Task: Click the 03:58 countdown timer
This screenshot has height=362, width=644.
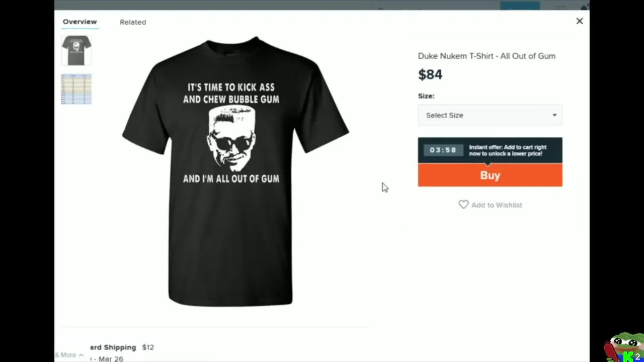Action: pos(443,150)
